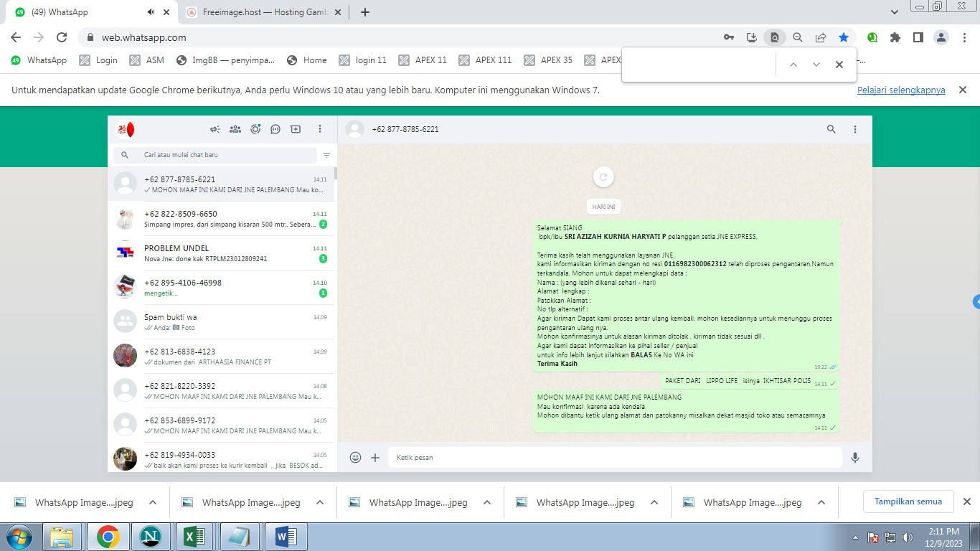Switch to the Freeimage.host tab
980x551 pixels.
tap(262, 12)
